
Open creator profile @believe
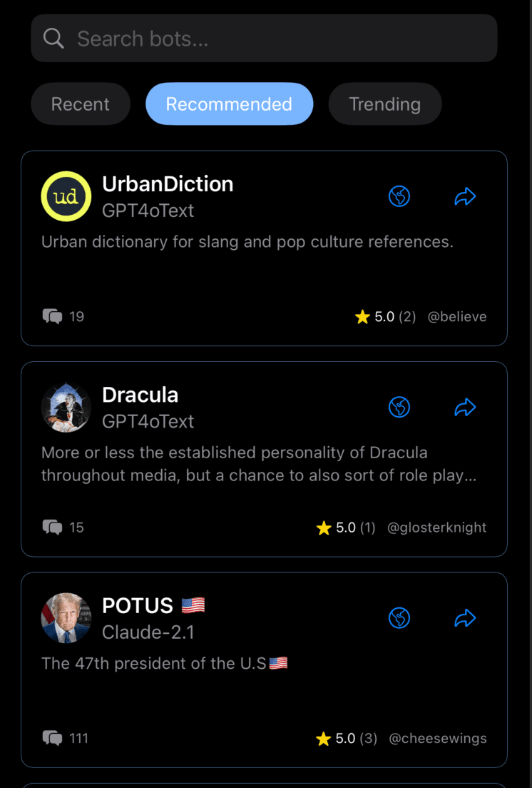pos(456,316)
